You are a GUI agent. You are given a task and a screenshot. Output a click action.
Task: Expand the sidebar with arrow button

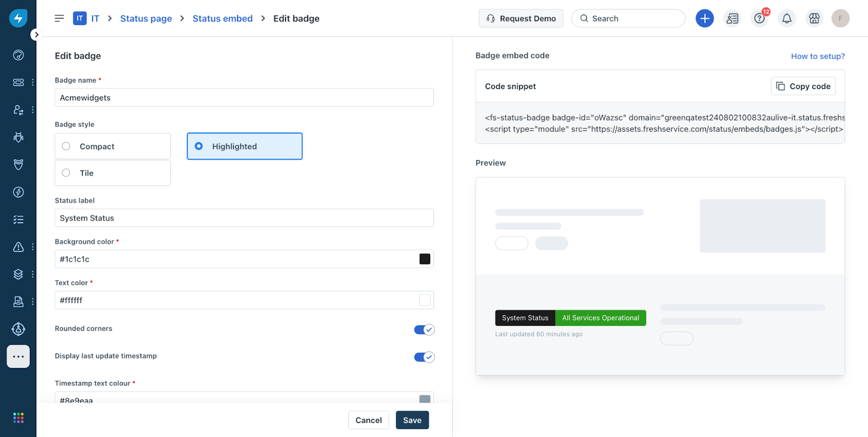[x=36, y=35]
